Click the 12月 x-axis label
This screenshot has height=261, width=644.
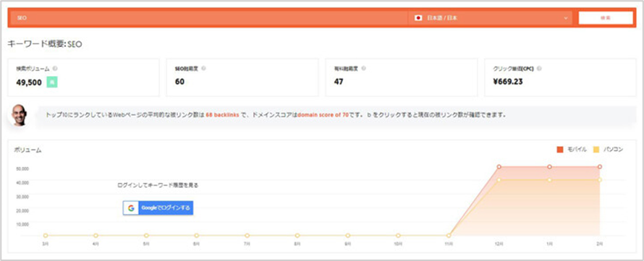pyautogui.click(x=499, y=244)
